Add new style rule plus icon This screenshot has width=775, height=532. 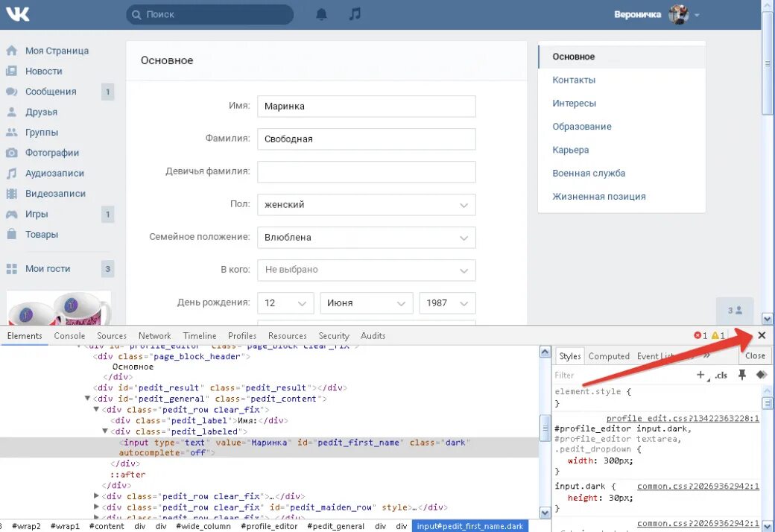point(700,375)
